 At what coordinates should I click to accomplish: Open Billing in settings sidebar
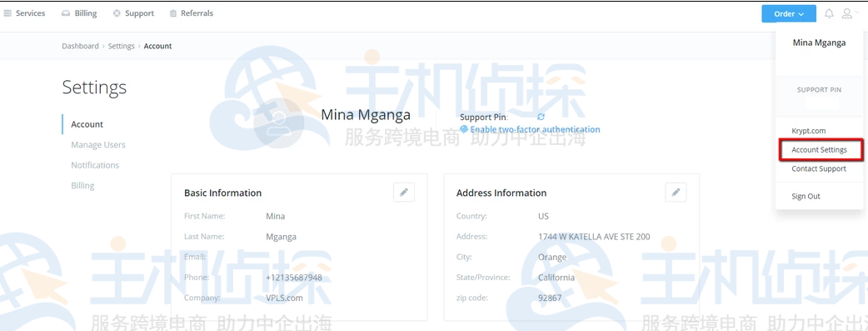(x=82, y=186)
